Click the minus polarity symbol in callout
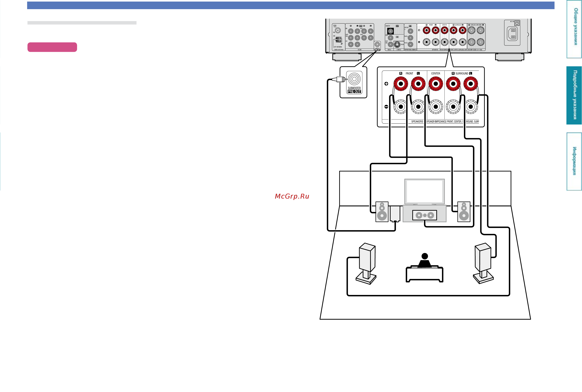The height and width of the screenshot is (392, 582). point(386,107)
